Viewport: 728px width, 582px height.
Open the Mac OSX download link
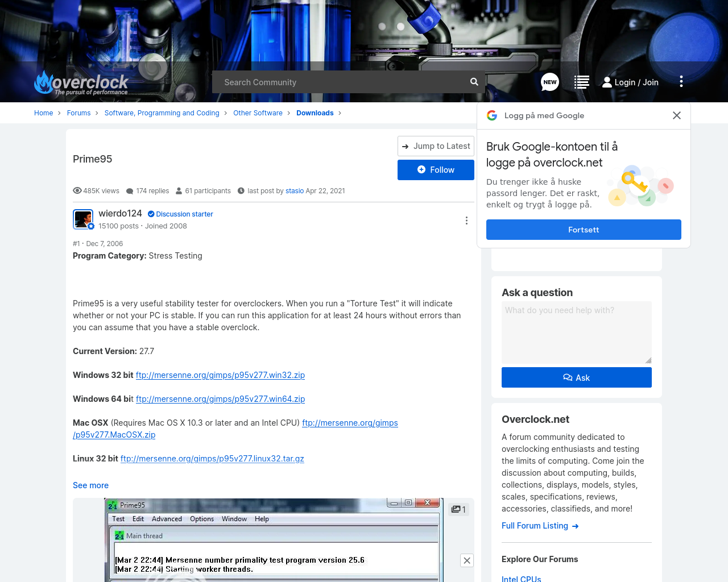[x=350, y=423]
